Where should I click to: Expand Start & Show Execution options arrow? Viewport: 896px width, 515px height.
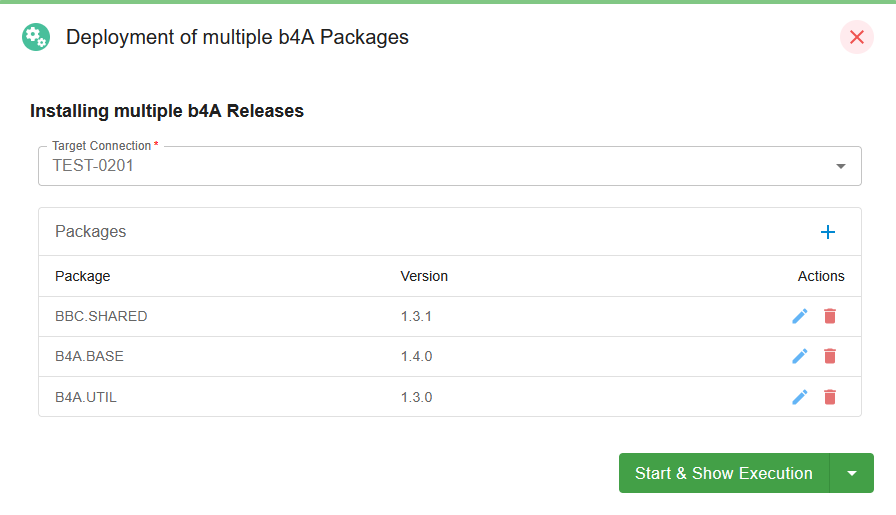[x=851, y=473]
